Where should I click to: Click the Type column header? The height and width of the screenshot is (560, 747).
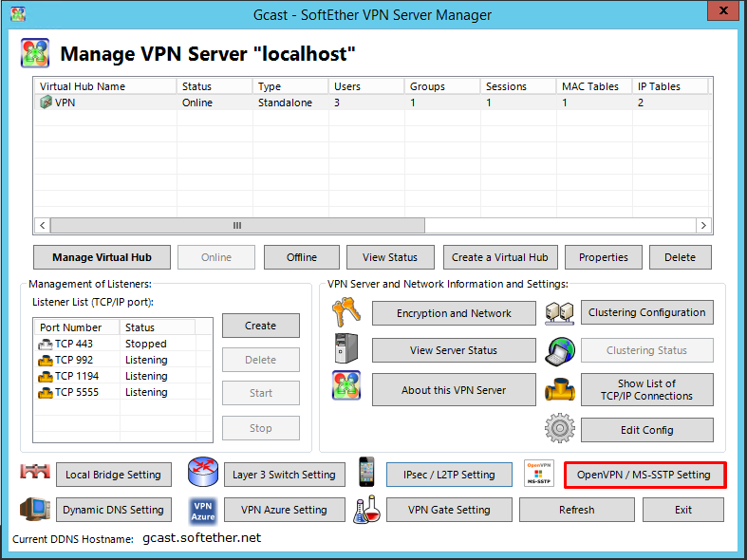[x=290, y=86]
